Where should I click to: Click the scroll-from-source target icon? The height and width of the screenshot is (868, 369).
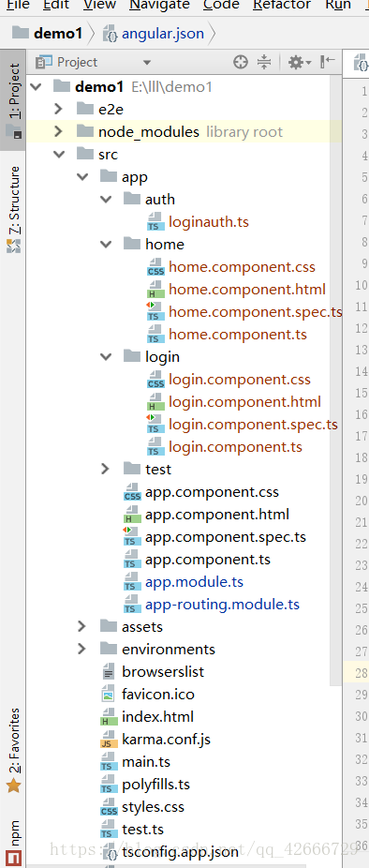240,62
